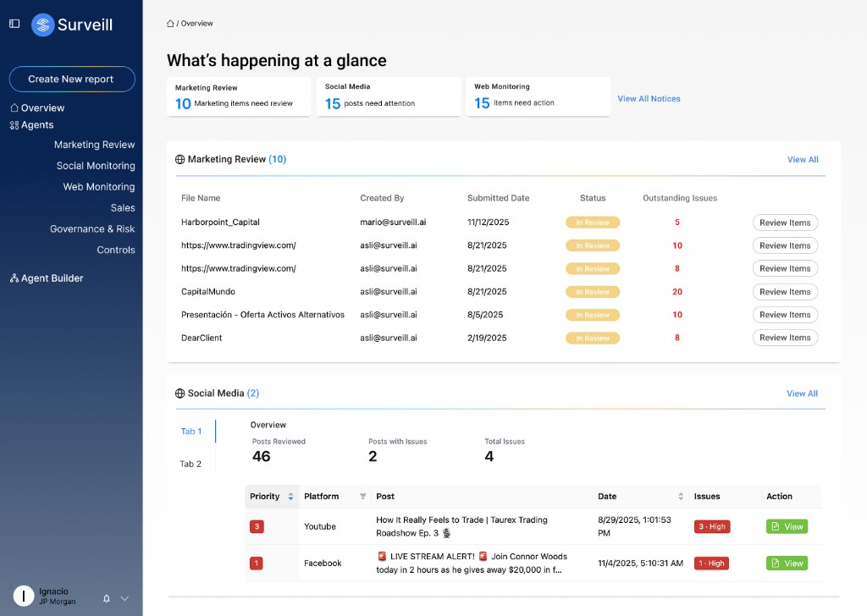The image size is (867, 616).
Task: Click globe icon beside Marketing Review heading
Action: [179, 159]
